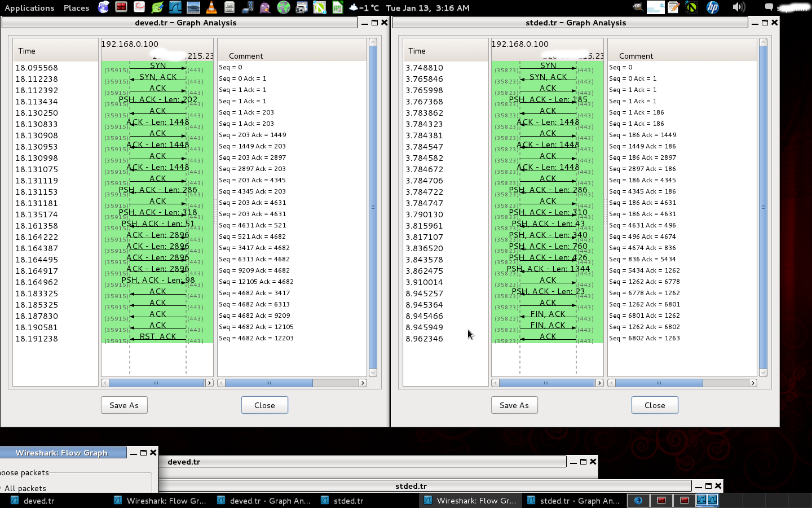Open the spreadsheet launcher icon
812x508 pixels.
click(x=338, y=7)
